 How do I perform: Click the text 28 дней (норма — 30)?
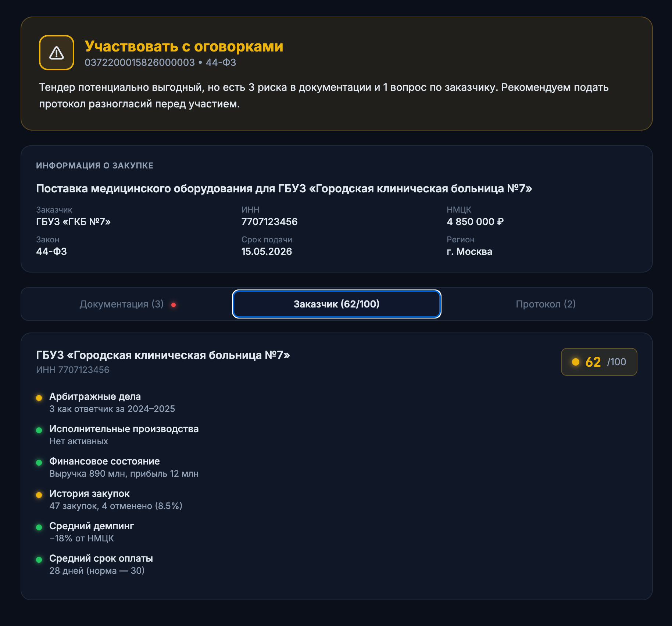tap(97, 571)
